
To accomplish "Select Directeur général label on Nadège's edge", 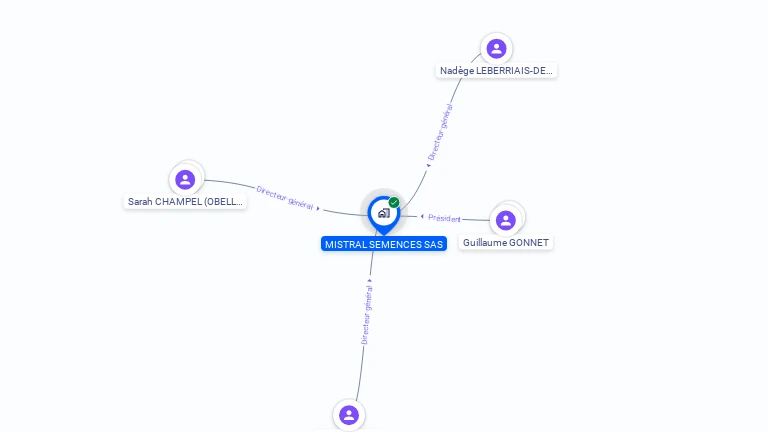I will 440,132.
